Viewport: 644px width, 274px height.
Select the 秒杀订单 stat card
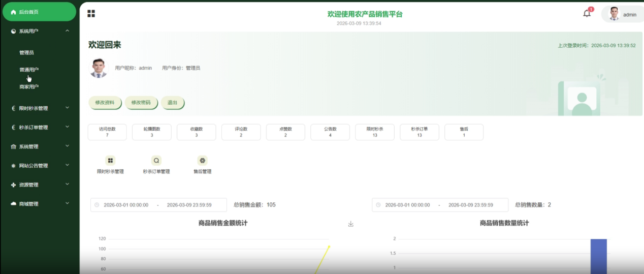(x=420, y=132)
